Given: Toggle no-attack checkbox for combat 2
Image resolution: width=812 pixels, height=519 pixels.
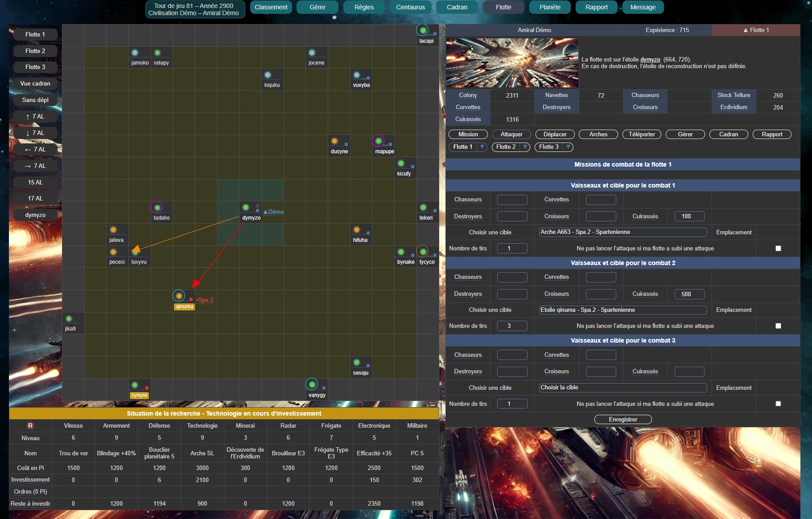Looking at the screenshot, I should tap(778, 326).
